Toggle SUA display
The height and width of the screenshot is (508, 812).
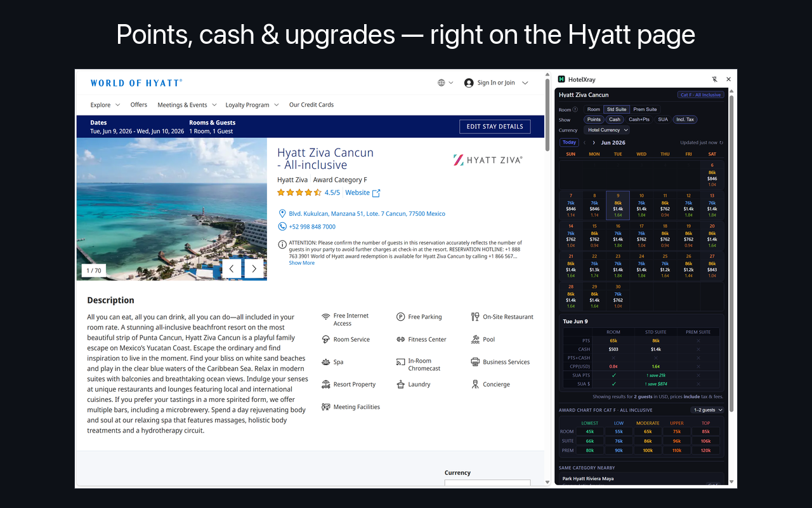click(x=663, y=119)
